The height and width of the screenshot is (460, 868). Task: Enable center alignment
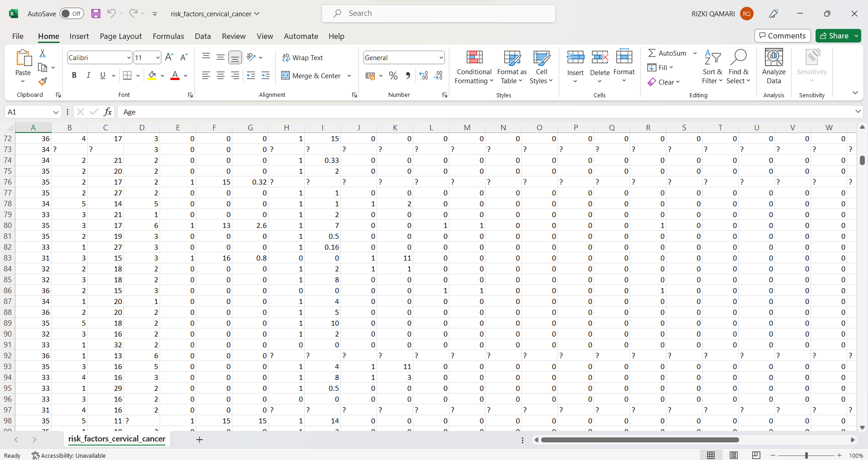tap(221, 76)
